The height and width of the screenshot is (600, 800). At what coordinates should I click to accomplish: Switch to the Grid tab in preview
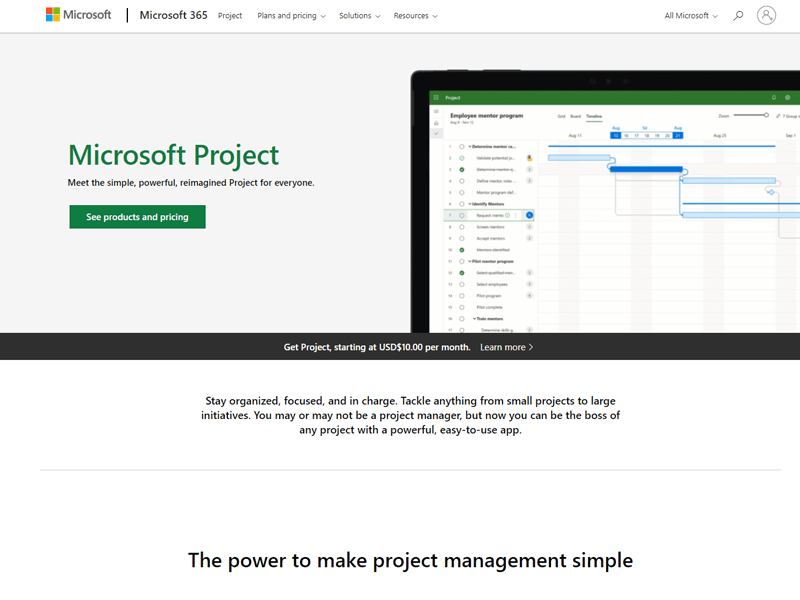coord(561,116)
